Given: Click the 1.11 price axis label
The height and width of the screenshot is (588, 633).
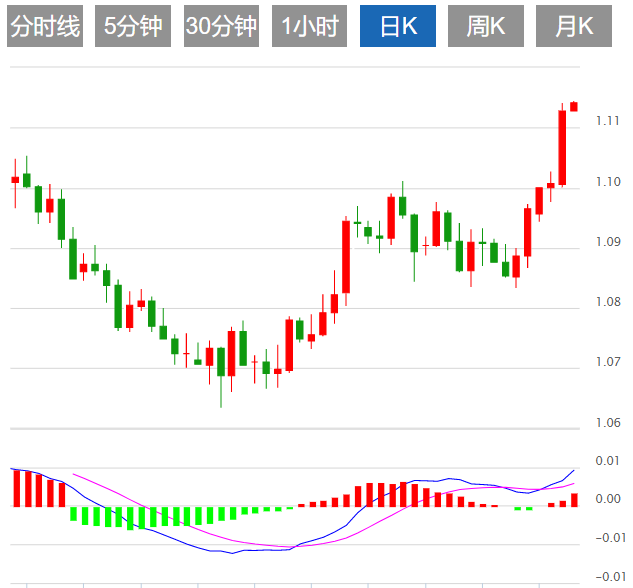Looking at the screenshot, I should (x=608, y=121).
